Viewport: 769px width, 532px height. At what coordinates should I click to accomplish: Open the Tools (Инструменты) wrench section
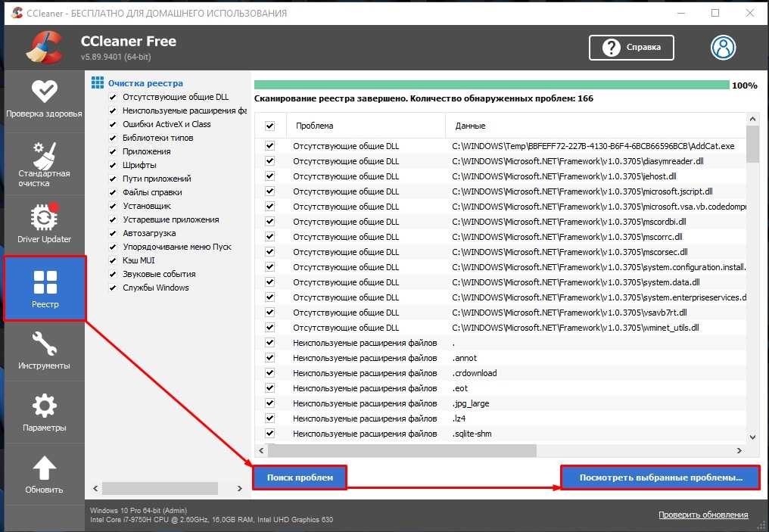[44, 350]
